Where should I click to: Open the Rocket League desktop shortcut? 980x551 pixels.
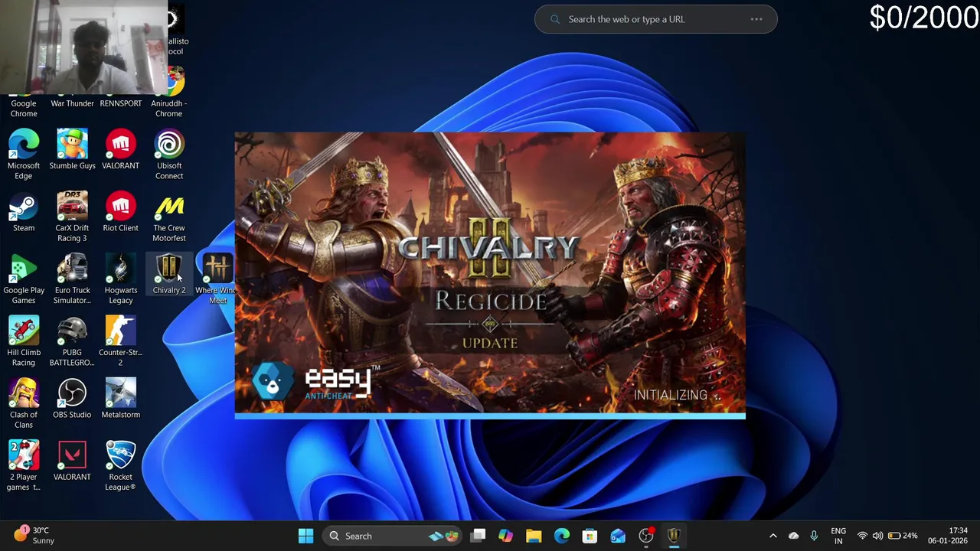pos(120,466)
